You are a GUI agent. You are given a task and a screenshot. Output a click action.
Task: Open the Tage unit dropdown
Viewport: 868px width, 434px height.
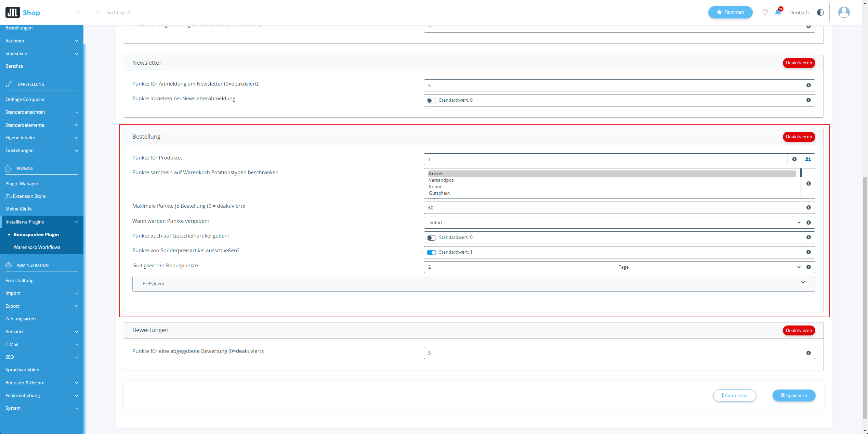tap(707, 267)
